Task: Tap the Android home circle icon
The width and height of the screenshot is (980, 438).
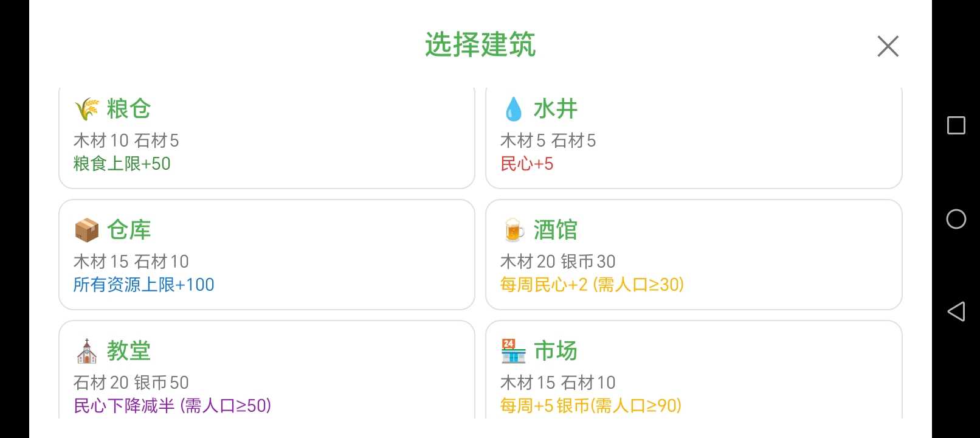Action: 956,219
